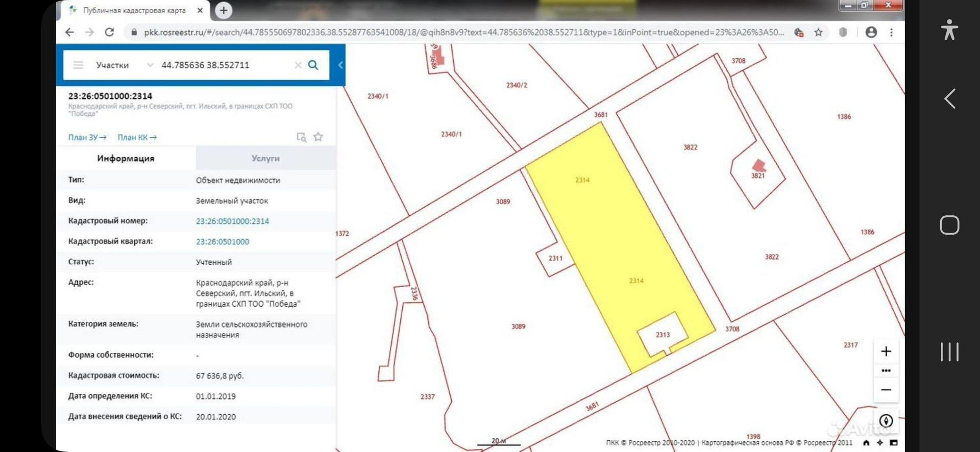Go back in the browser
Viewport: 980px width, 452px height.
pos(70,32)
